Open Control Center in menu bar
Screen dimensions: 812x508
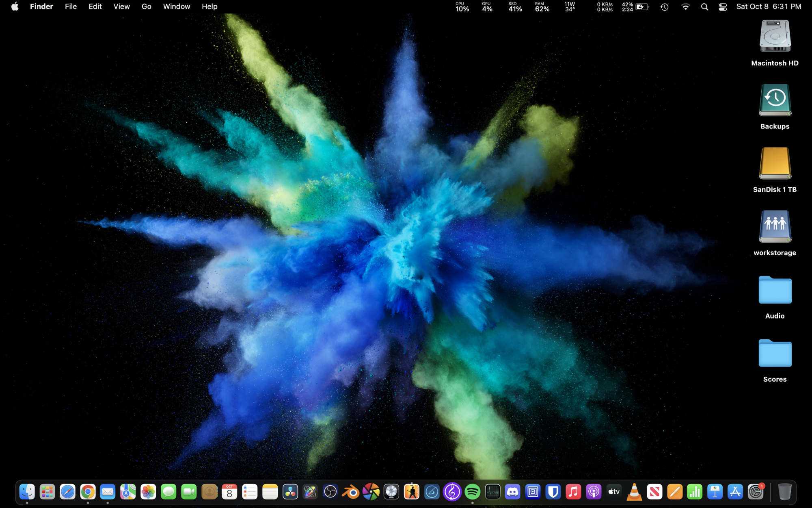[x=723, y=7]
